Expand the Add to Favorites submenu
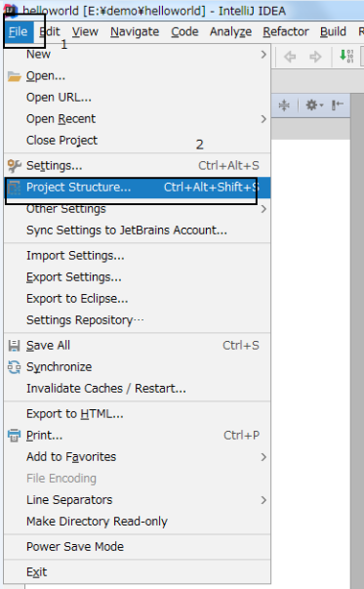 138,457
